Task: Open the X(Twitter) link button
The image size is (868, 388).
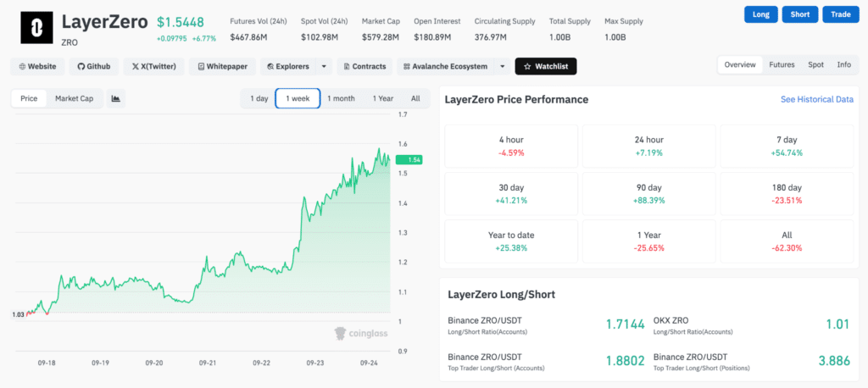Action: 154,66
